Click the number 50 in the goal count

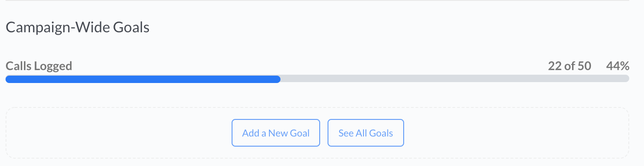click(584, 66)
